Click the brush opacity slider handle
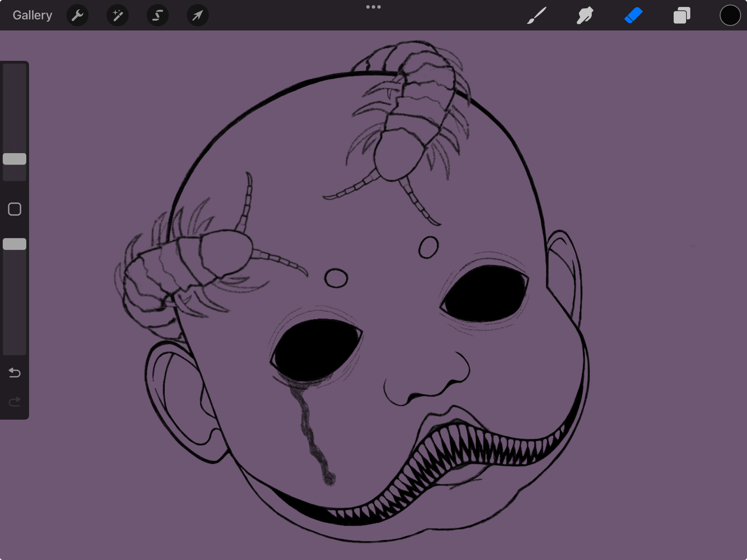The height and width of the screenshot is (560, 747). 15,244
